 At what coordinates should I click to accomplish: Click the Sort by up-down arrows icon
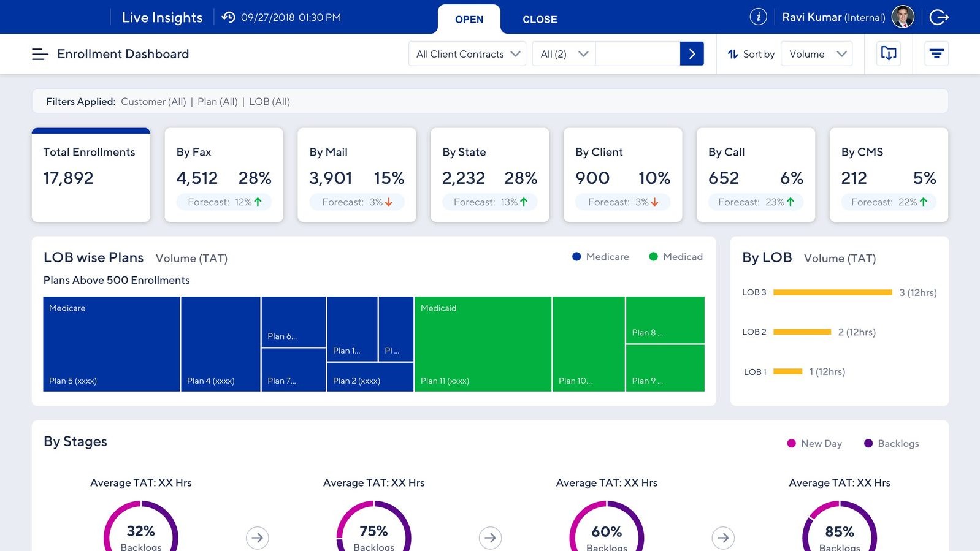(x=733, y=54)
